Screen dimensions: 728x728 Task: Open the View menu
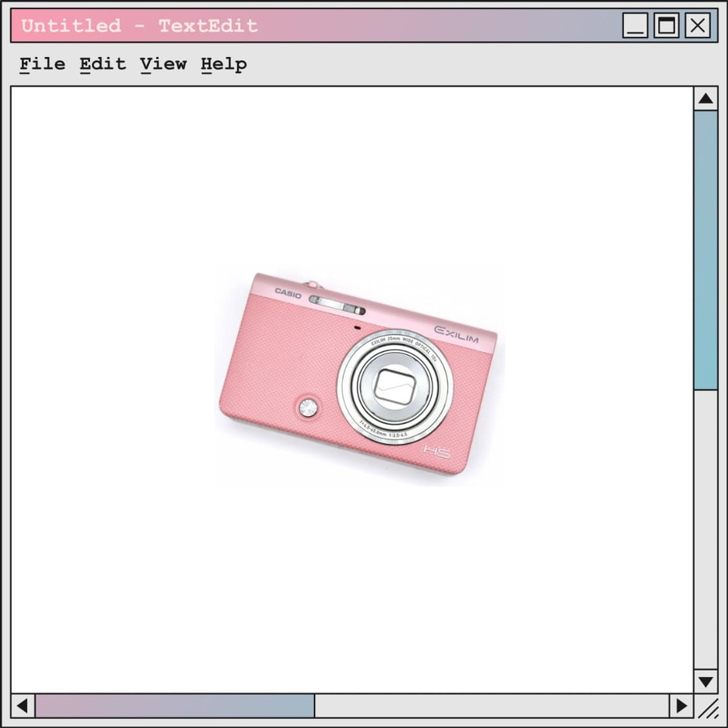click(163, 64)
